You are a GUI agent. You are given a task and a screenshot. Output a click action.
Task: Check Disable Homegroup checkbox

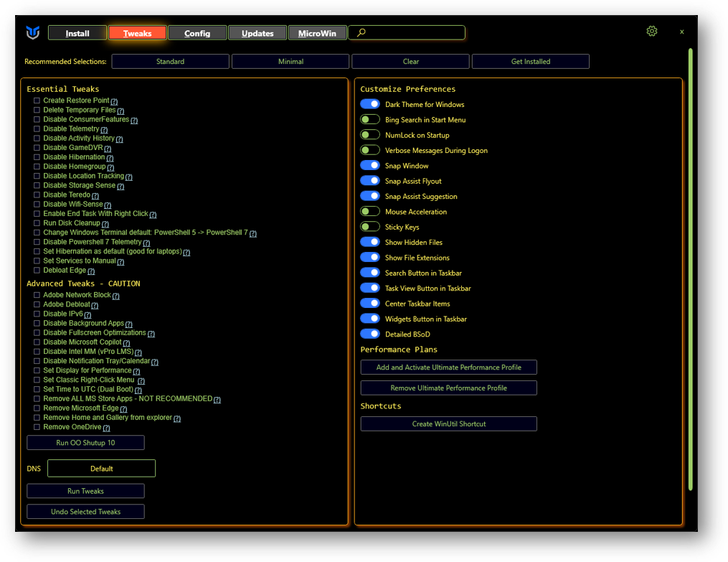click(37, 167)
